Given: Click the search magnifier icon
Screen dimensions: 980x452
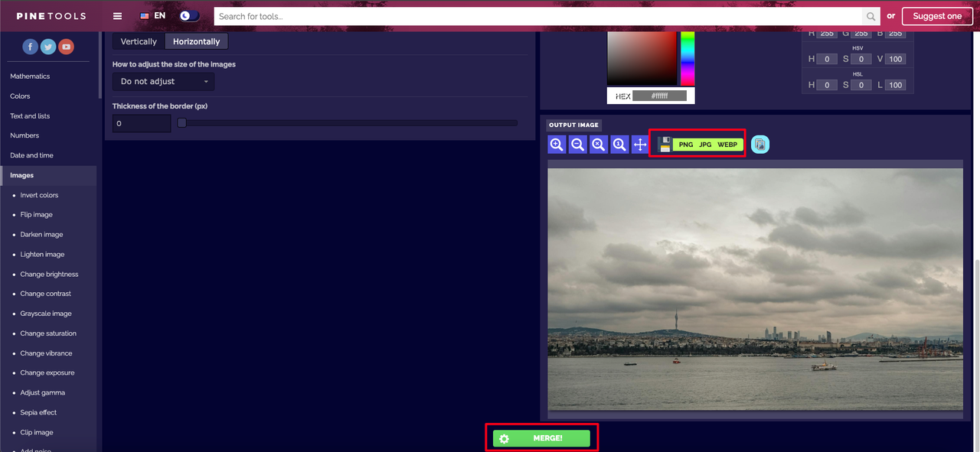Looking at the screenshot, I should pyautogui.click(x=871, y=16).
